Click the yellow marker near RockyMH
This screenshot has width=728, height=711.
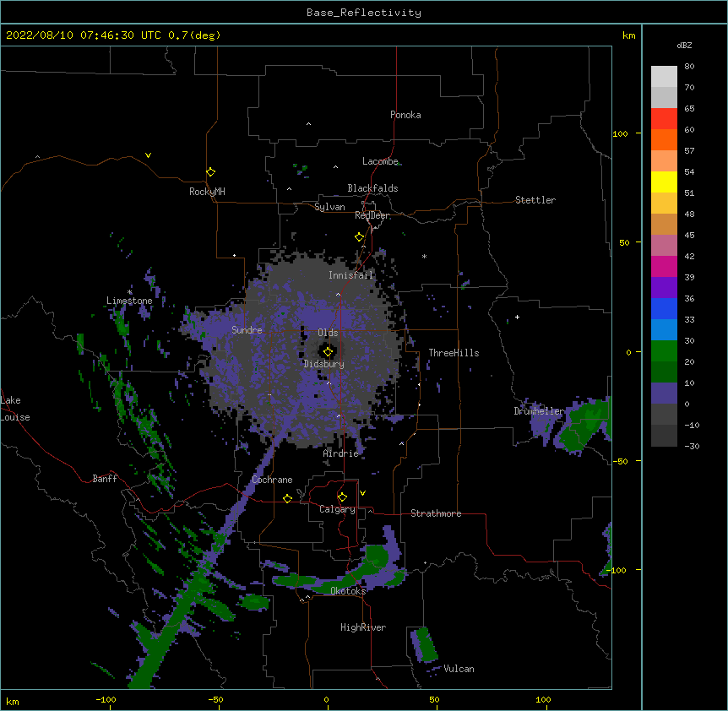point(211,172)
